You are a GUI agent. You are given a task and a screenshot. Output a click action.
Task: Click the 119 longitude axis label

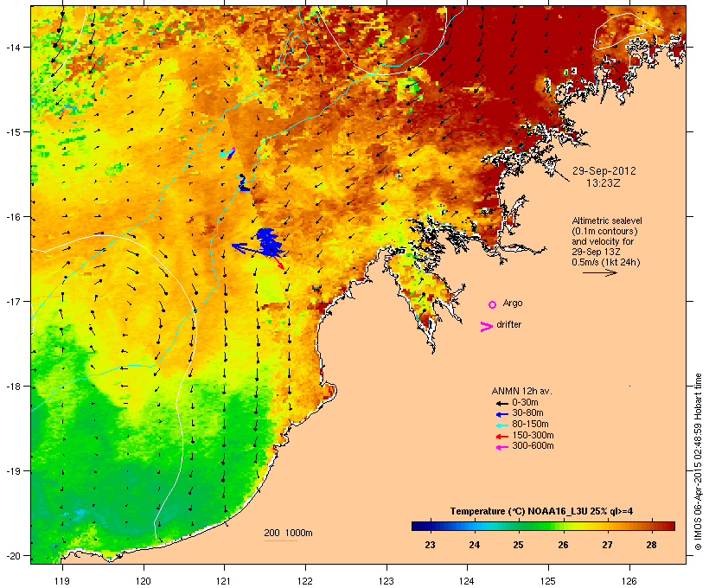coord(62,581)
